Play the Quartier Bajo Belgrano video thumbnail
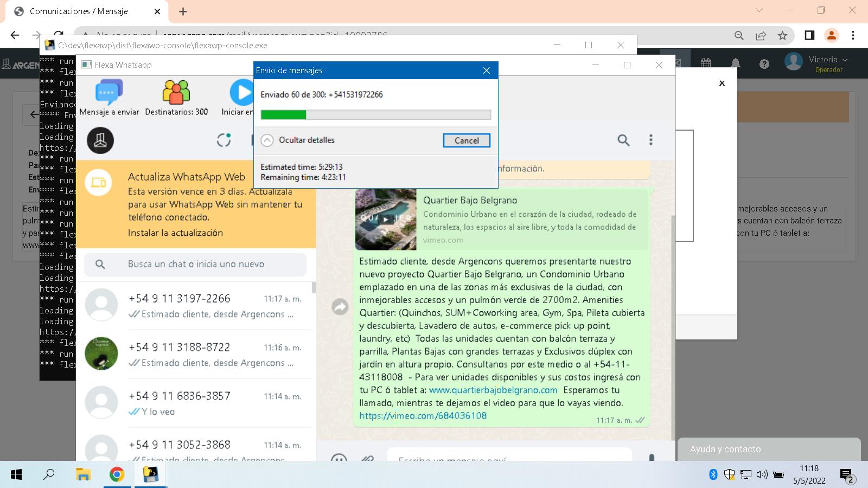Viewport: 868px width, 488px height. 386,219
